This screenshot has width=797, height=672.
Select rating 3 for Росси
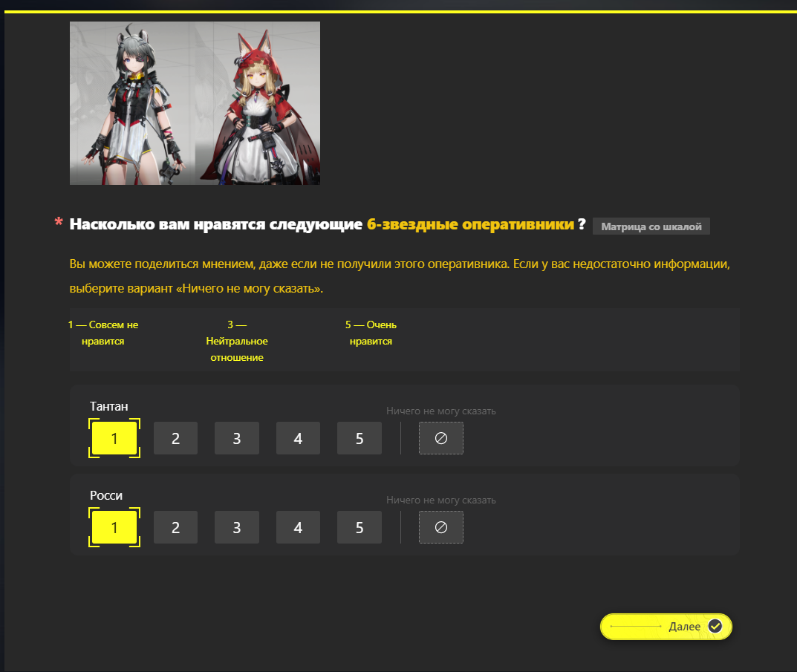click(237, 527)
